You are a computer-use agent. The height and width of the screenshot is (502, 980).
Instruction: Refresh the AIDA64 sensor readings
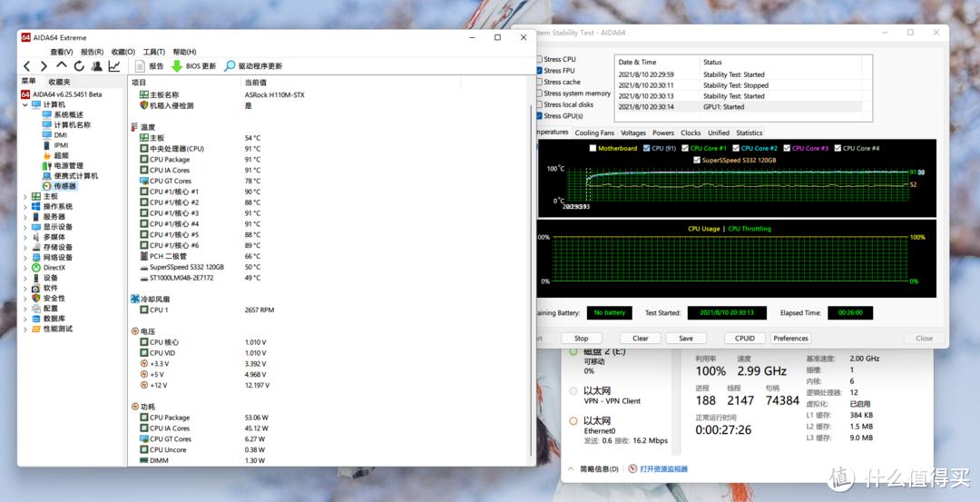79,65
